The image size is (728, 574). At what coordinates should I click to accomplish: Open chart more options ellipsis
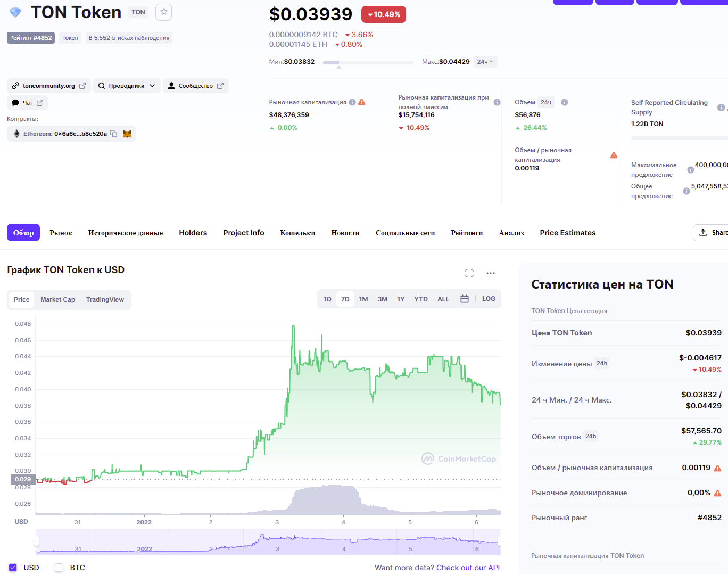pos(491,273)
